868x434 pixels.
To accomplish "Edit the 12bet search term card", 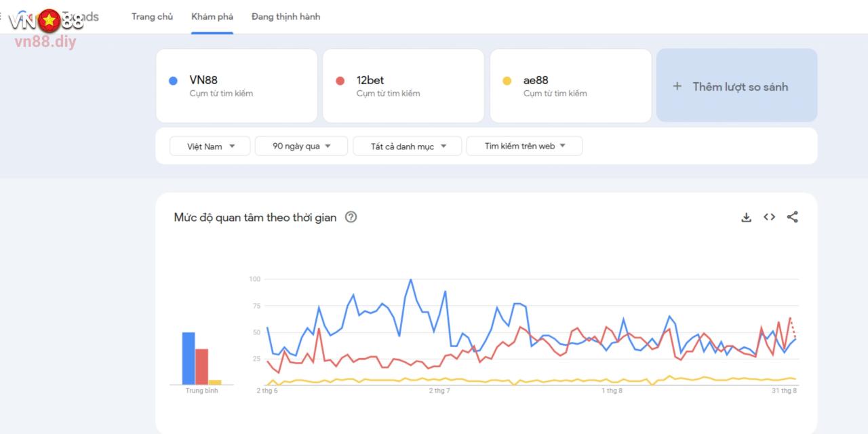I will (403, 85).
